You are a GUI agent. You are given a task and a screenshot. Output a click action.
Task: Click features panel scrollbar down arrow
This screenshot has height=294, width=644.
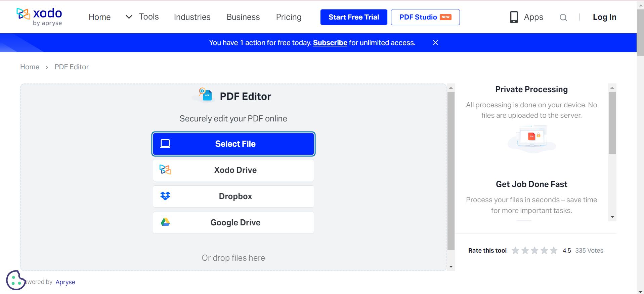coord(612,217)
